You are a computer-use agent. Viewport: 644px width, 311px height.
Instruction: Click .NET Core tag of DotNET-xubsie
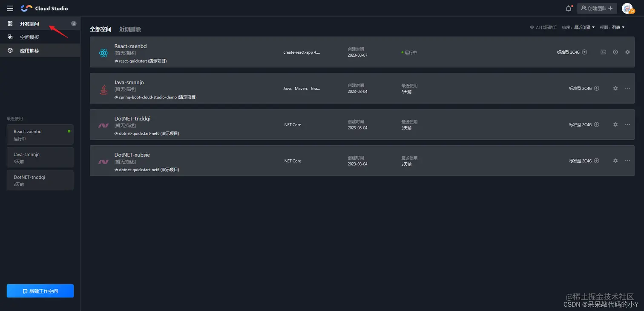[292, 161]
